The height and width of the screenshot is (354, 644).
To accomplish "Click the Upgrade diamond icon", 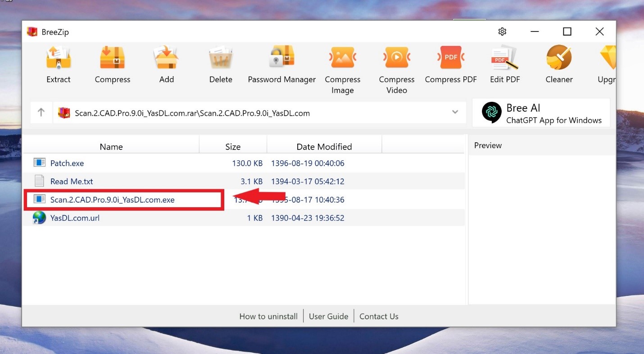I will (x=608, y=57).
